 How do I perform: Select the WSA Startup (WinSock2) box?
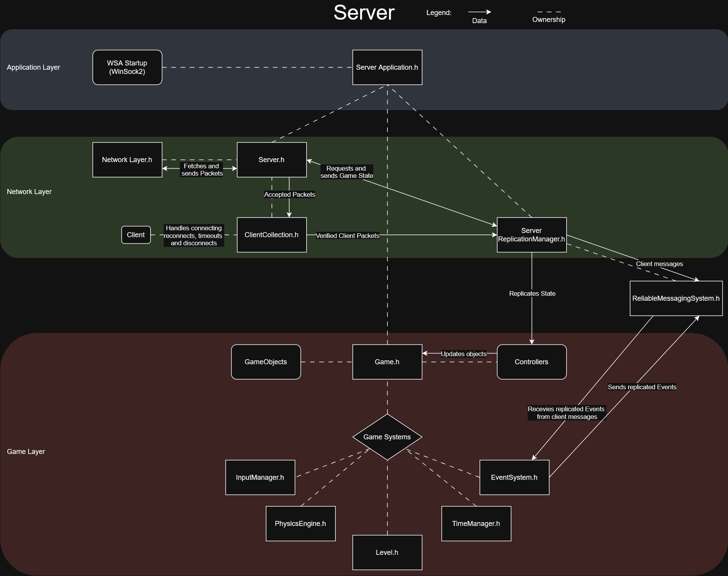tap(127, 67)
